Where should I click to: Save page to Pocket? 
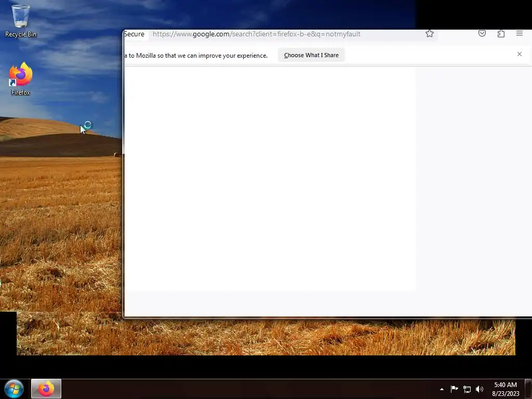click(x=482, y=33)
